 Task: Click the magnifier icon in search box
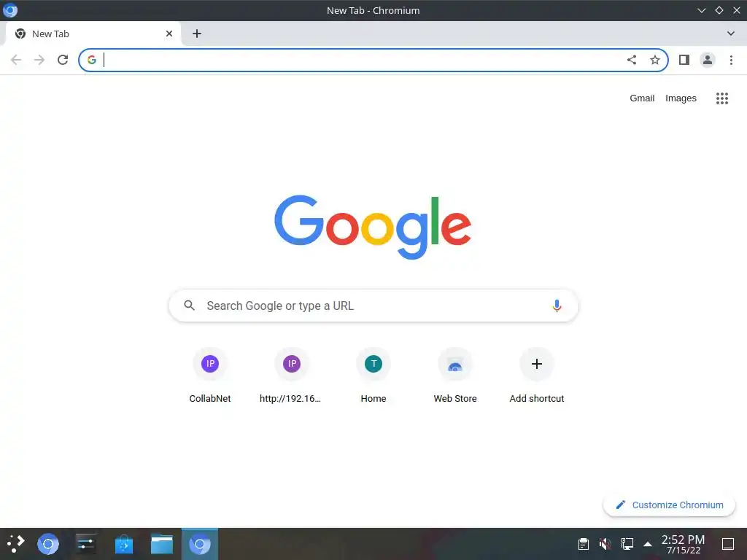189,306
